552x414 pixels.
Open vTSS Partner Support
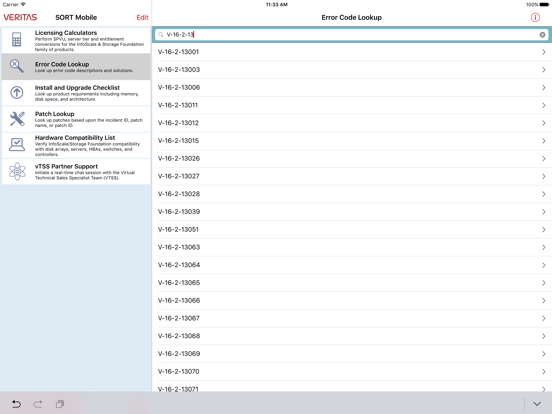(76, 171)
